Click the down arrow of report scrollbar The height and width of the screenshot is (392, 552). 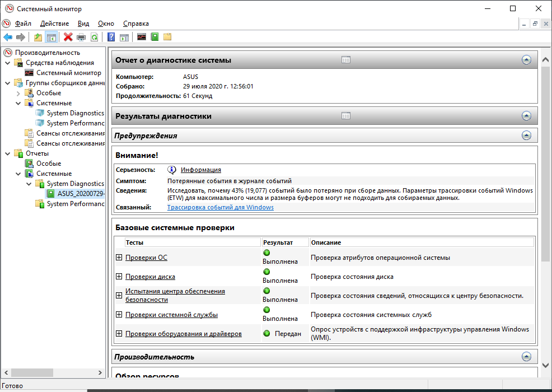tap(545, 365)
